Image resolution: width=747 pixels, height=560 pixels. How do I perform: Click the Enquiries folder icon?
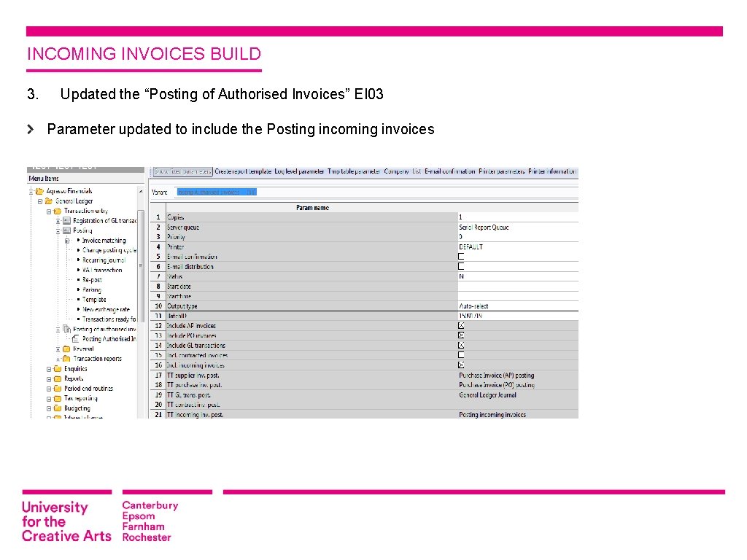pyautogui.click(x=57, y=368)
